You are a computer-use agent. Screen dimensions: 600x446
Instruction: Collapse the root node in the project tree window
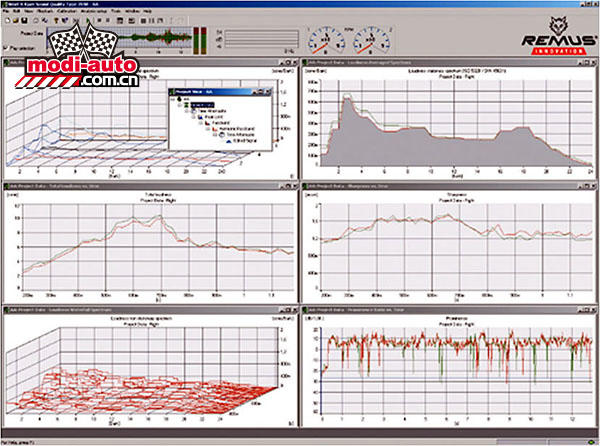173,99
